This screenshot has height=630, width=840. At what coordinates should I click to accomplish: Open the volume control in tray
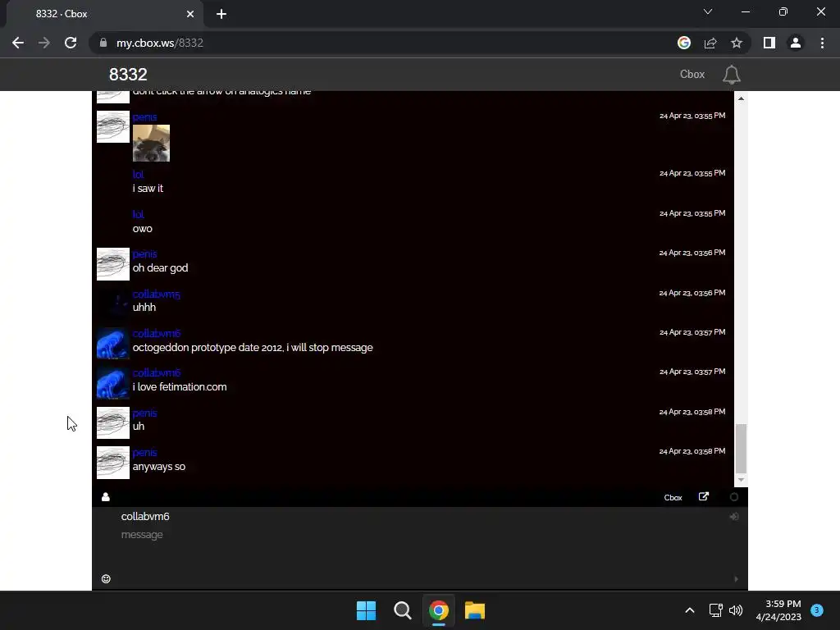736,610
